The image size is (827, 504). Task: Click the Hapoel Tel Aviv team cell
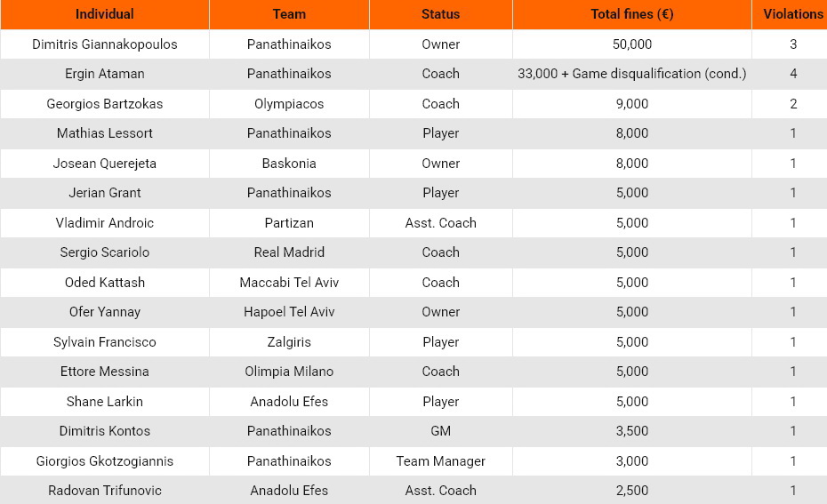289,312
